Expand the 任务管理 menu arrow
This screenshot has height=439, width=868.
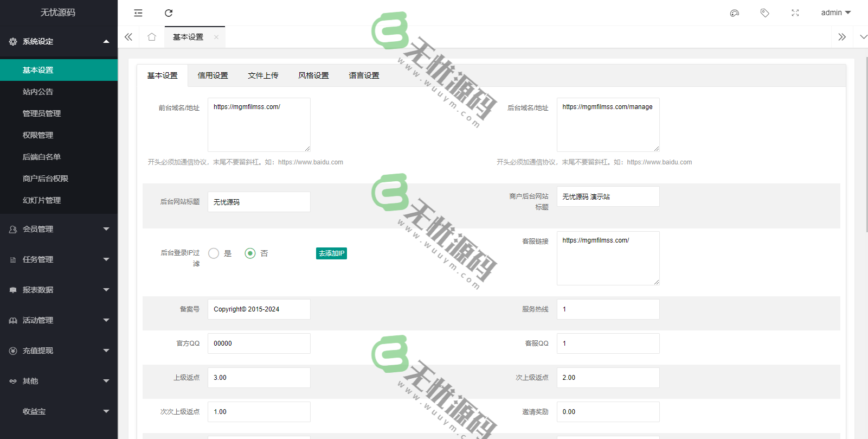[106, 259]
